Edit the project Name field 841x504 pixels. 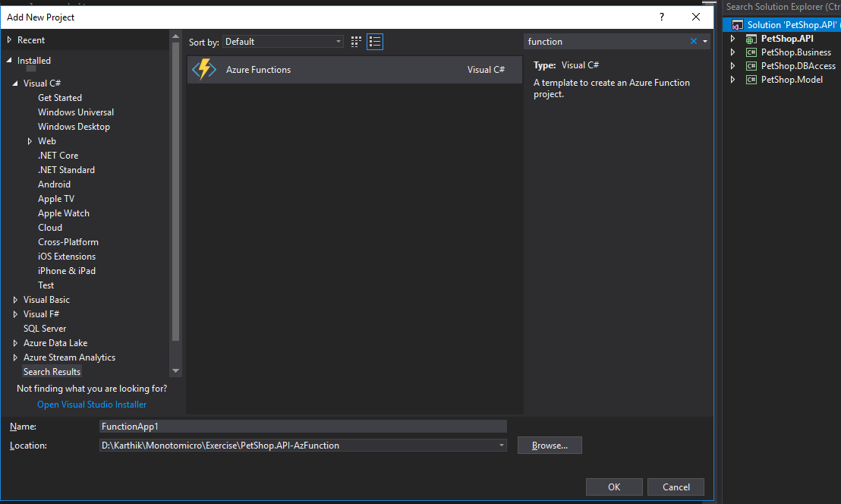tap(303, 427)
